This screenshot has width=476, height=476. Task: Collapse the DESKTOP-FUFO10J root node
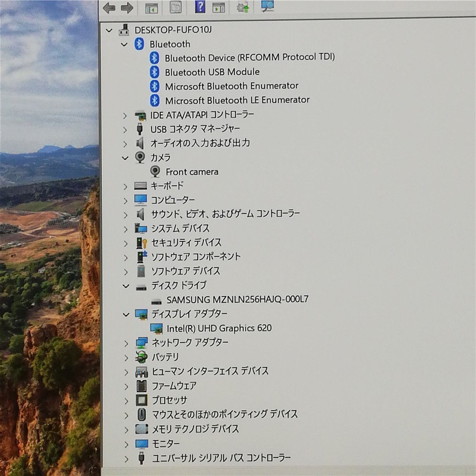(109, 30)
